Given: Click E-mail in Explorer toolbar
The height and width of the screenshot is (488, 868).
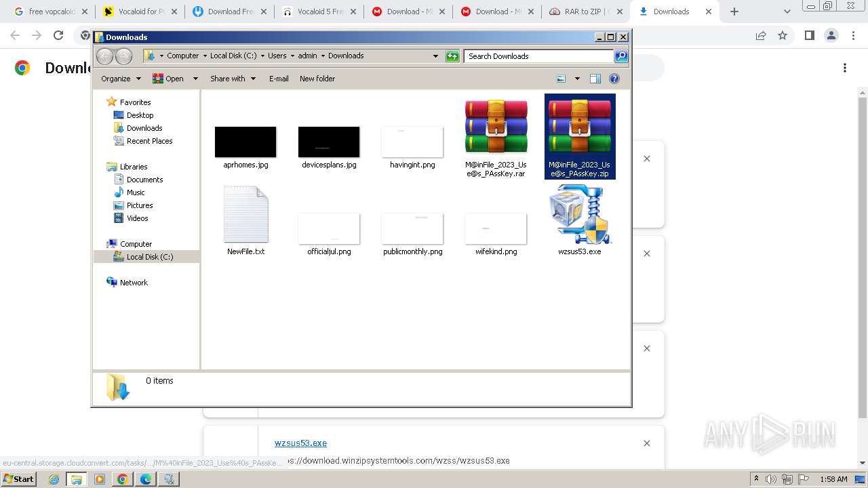Looking at the screenshot, I should [279, 79].
